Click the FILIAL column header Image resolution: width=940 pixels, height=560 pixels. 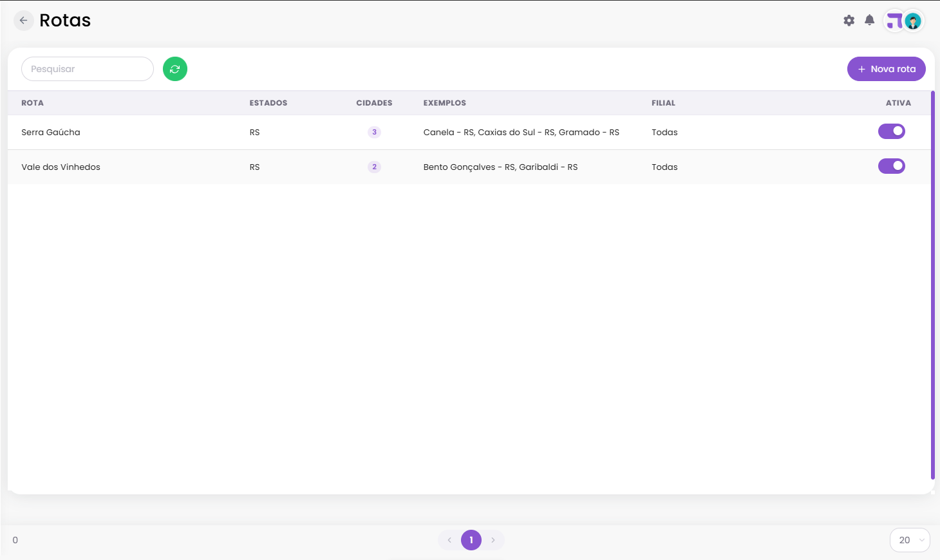(x=663, y=103)
